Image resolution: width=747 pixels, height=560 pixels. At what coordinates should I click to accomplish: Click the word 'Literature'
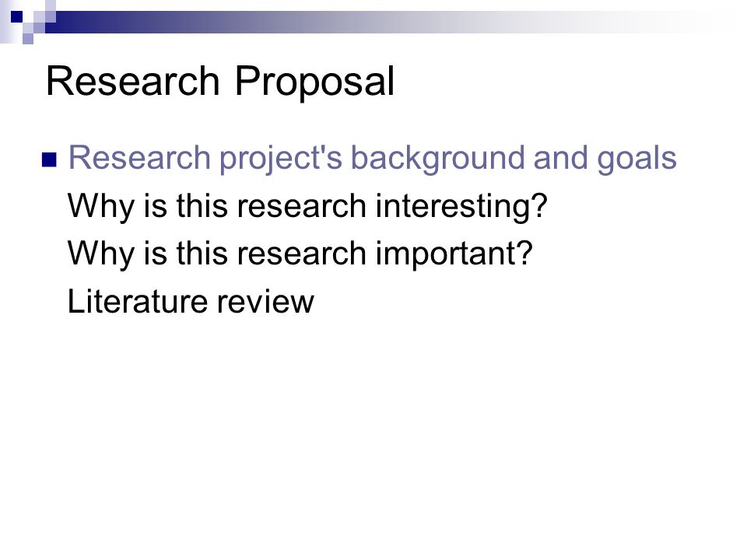click(138, 301)
